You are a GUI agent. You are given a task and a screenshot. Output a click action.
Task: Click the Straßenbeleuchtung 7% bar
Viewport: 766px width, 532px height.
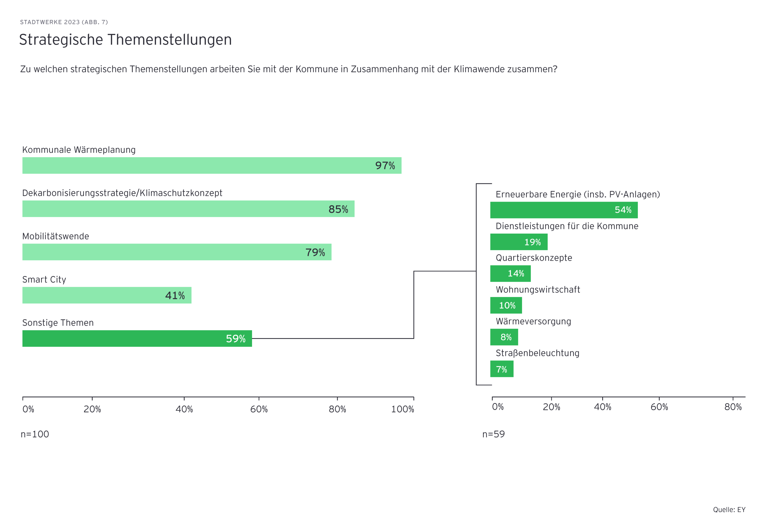502,369
